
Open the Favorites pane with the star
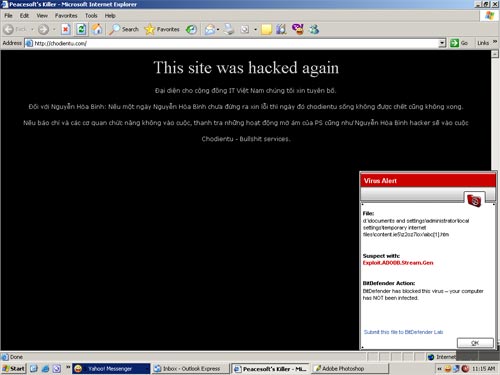click(x=162, y=30)
